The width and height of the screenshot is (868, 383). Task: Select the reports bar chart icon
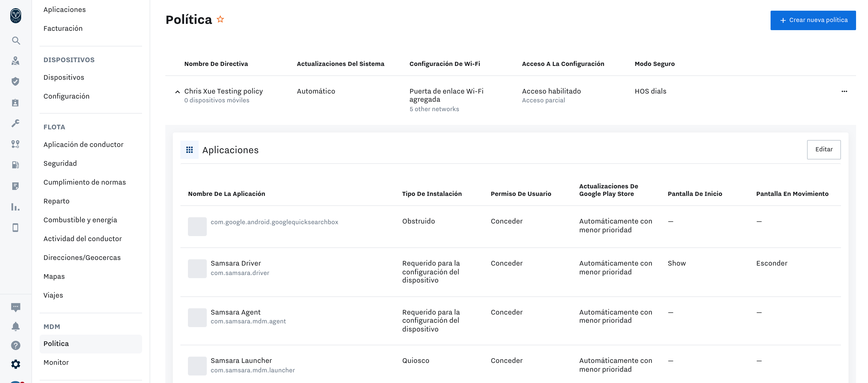15,207
